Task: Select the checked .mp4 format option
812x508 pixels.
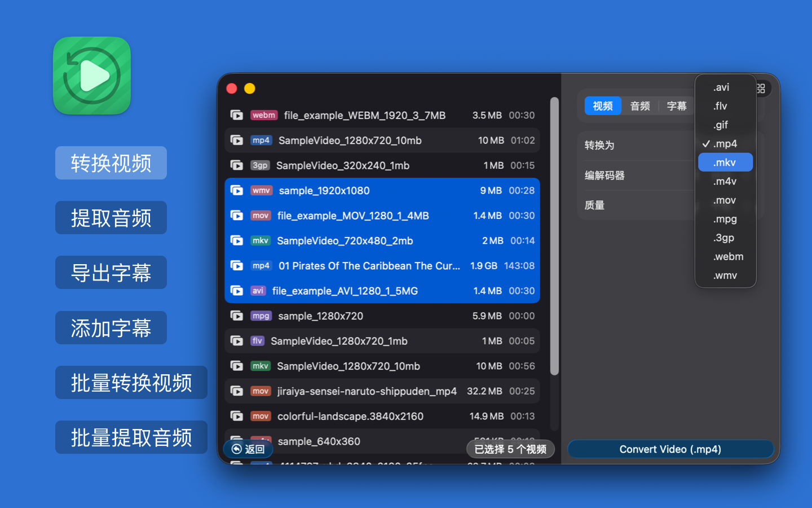Action: point(725,144)
